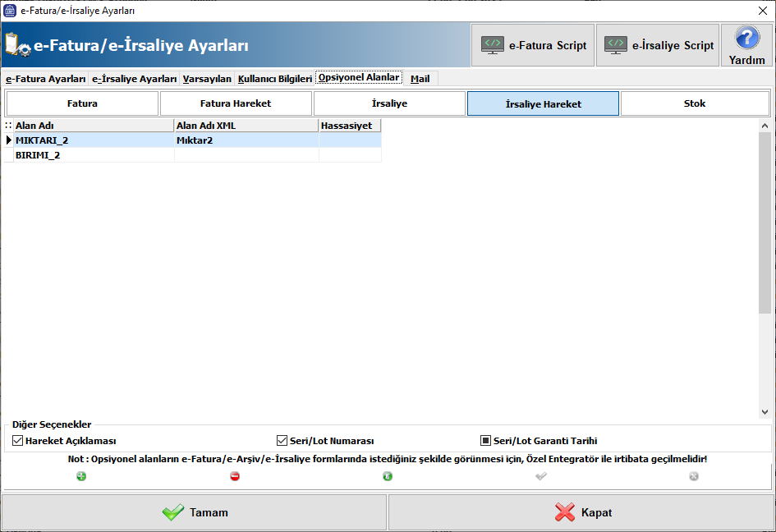The image size is (776, 532).
Task: Open e-Fatura Script editor
Action: (534, 45)
